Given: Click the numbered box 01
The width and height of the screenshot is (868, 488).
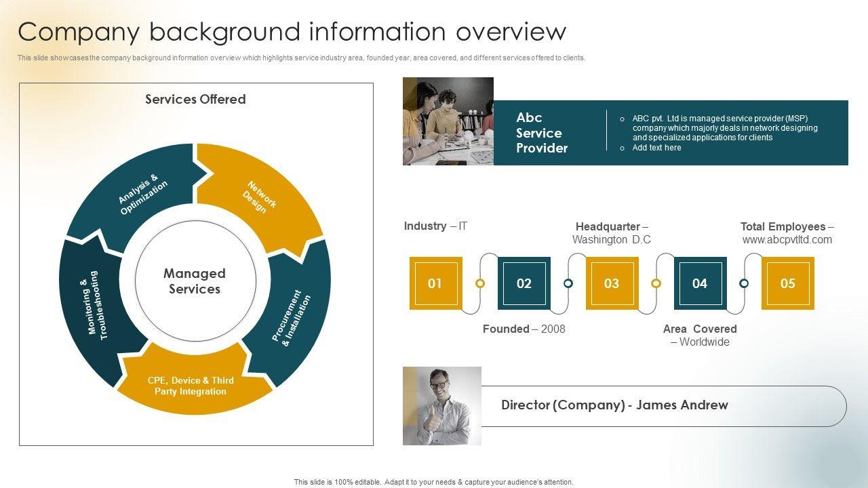Looking at the screenshot, I should [x=435, y=283].
